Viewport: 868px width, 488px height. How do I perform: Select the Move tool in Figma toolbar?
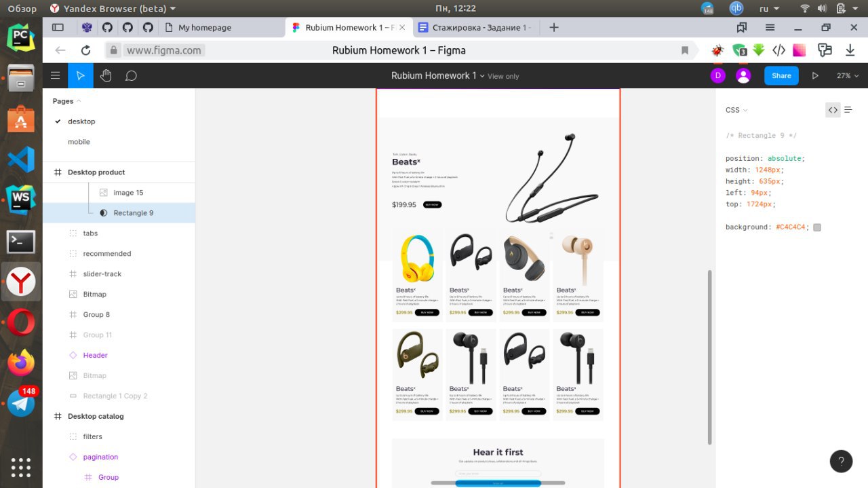click(81, 75)
